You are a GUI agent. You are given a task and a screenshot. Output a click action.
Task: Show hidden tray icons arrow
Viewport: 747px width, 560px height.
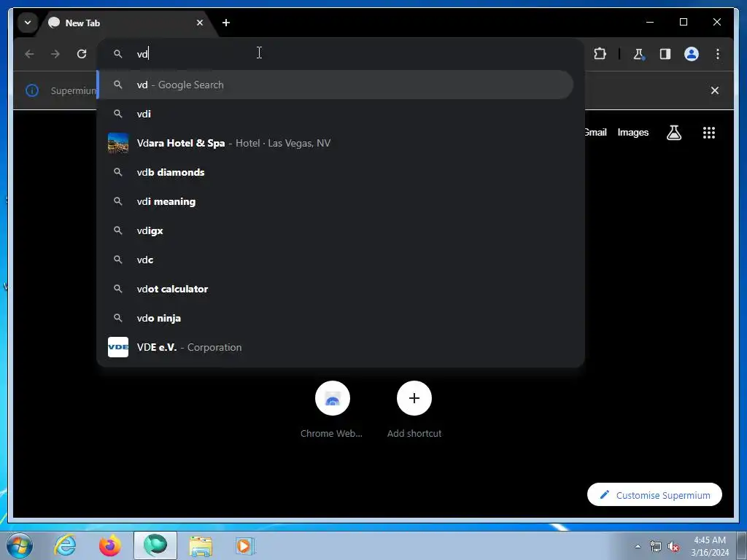[x=638, y=546]
